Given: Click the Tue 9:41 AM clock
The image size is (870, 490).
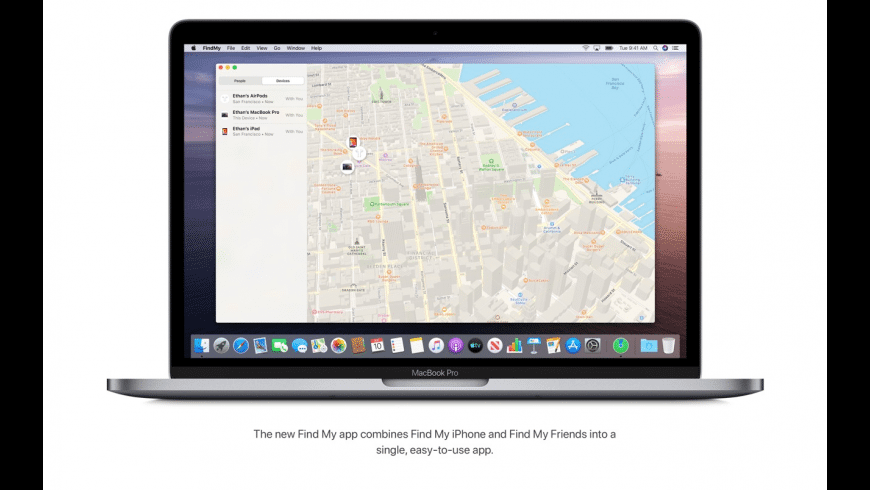Looking at the screenshot, I should point(633,48).
